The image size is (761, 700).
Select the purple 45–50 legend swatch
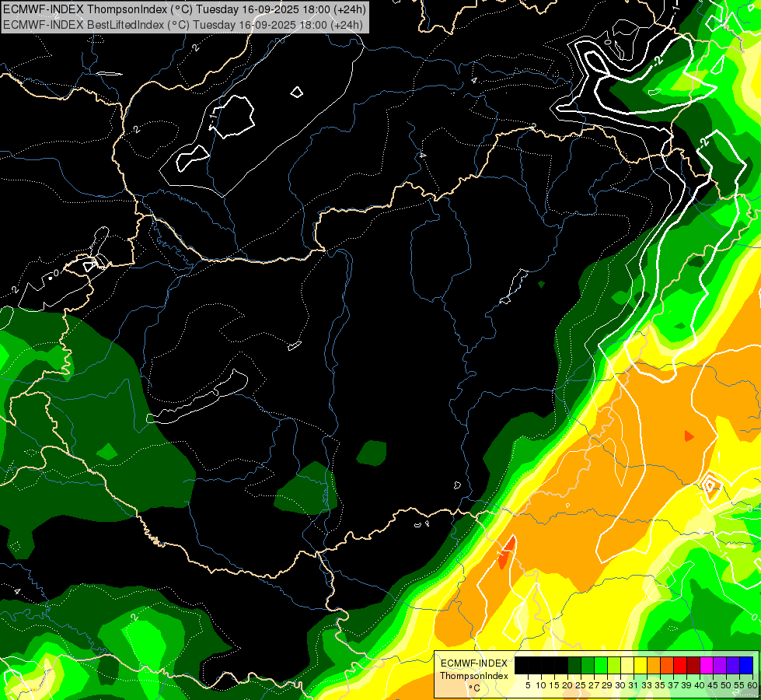coord(720,666)
